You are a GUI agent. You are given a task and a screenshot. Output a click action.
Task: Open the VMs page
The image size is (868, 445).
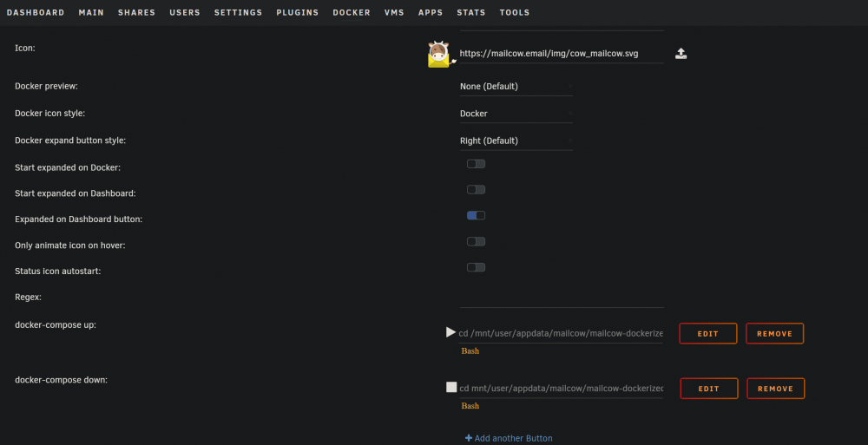[x=394, y=12]
